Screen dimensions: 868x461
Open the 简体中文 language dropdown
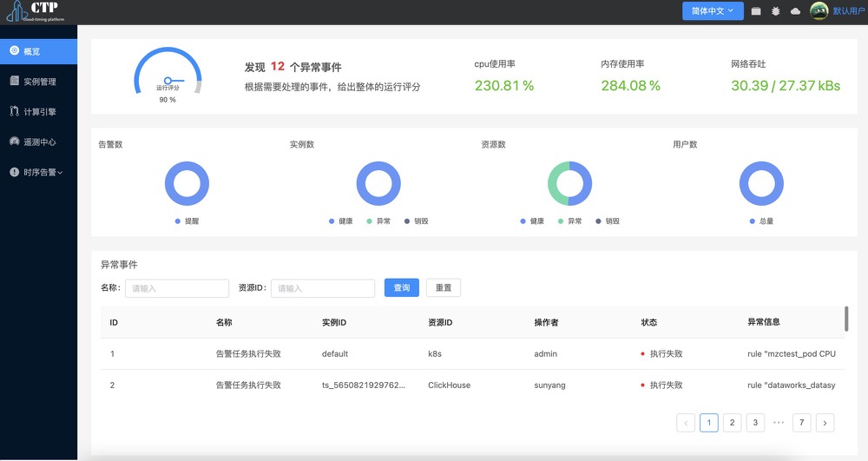(x=713, y=11)
